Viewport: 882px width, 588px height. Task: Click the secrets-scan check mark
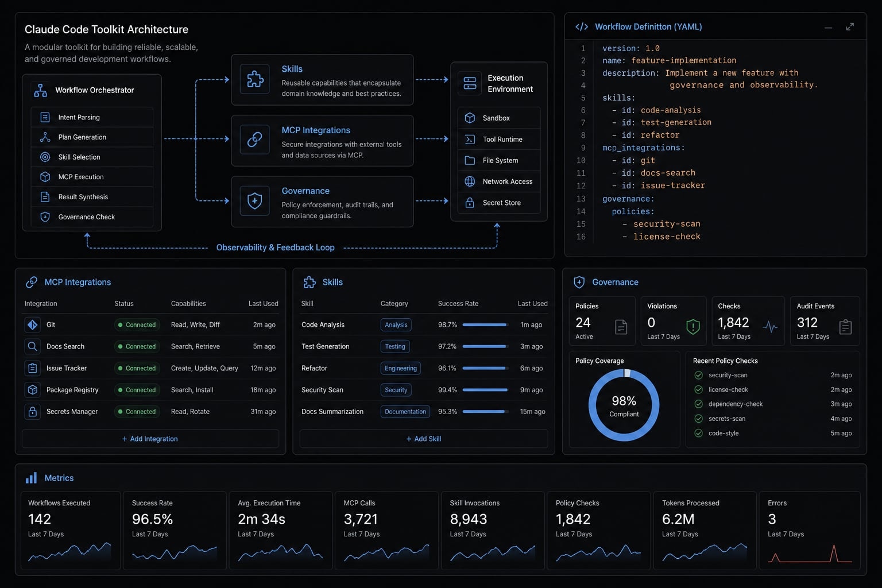click(698, 419)
